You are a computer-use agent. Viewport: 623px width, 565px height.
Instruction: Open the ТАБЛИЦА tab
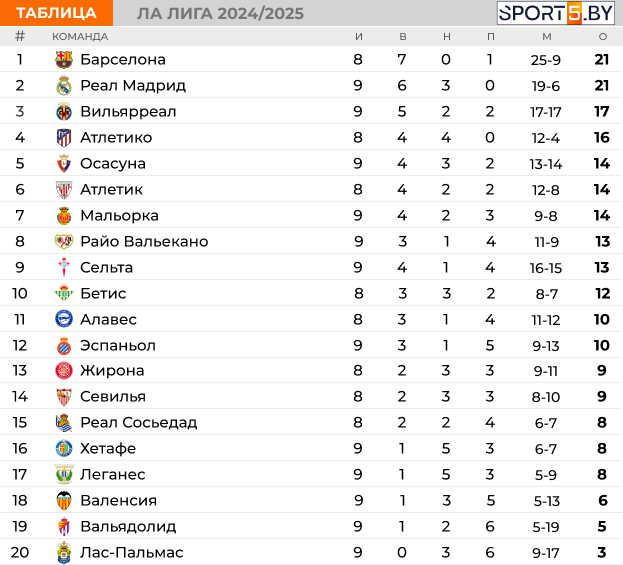[56, 13]
